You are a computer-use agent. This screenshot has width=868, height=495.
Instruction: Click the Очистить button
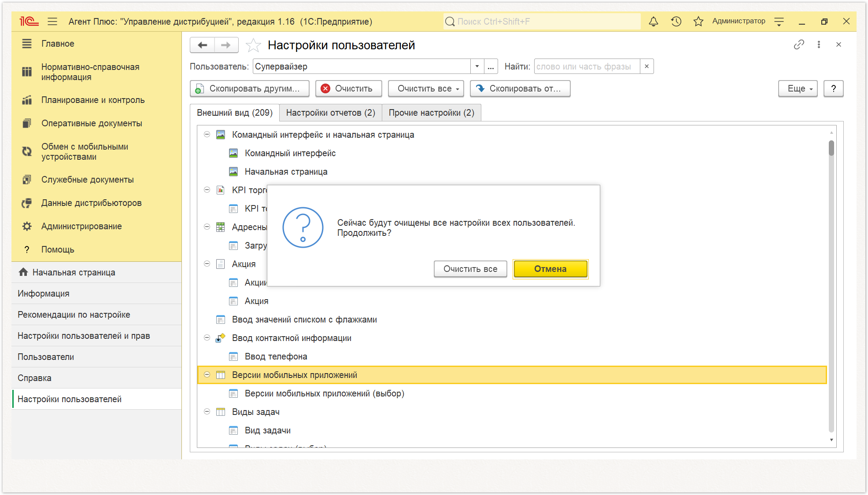[x=348, y=88]
